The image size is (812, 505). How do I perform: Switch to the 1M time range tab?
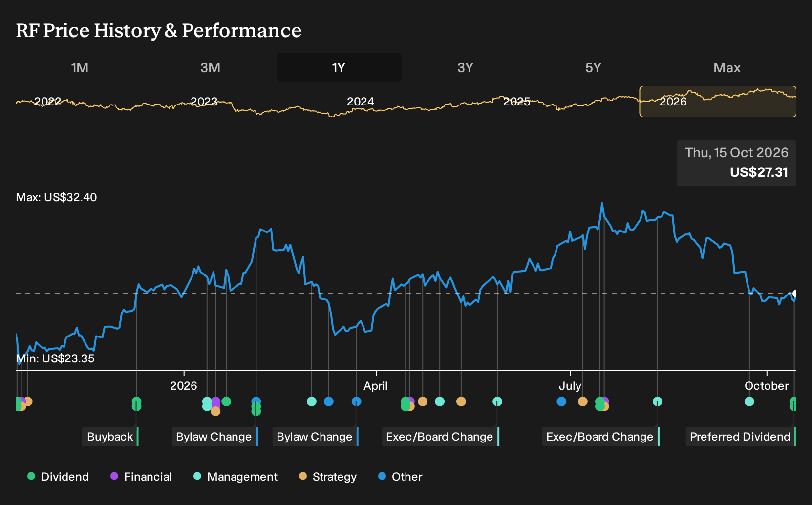point(80,67)
